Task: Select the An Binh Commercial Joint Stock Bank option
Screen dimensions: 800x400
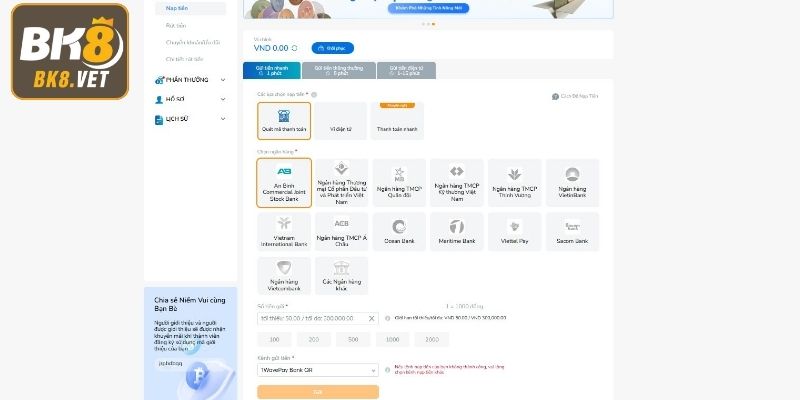Action: coord(284,183)
